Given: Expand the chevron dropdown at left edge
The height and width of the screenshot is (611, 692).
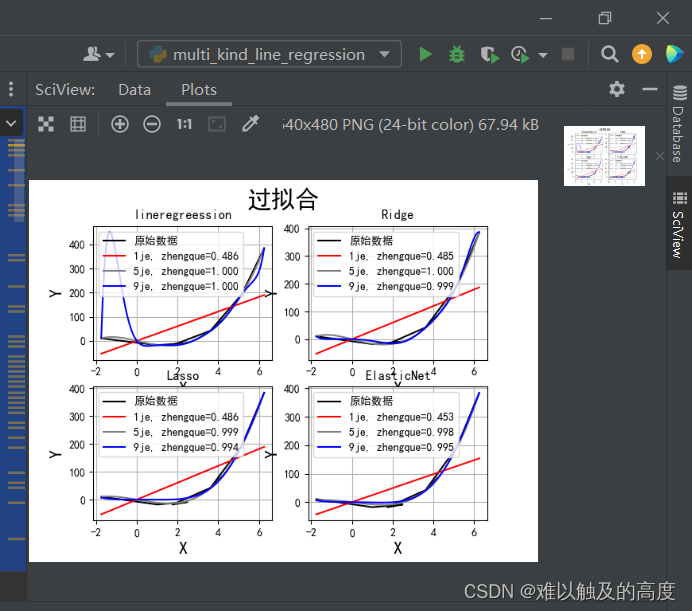Looking at the screenshot, I should (x=11, y=124).
